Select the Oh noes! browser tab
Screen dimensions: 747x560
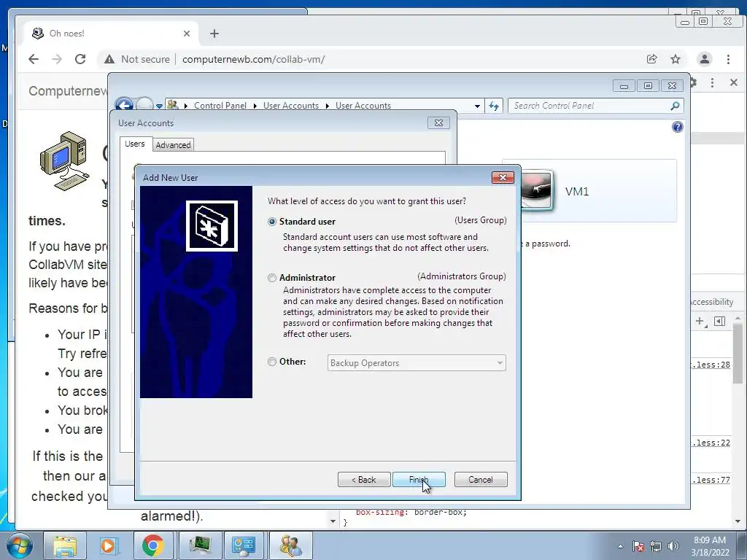click(111, 34)
